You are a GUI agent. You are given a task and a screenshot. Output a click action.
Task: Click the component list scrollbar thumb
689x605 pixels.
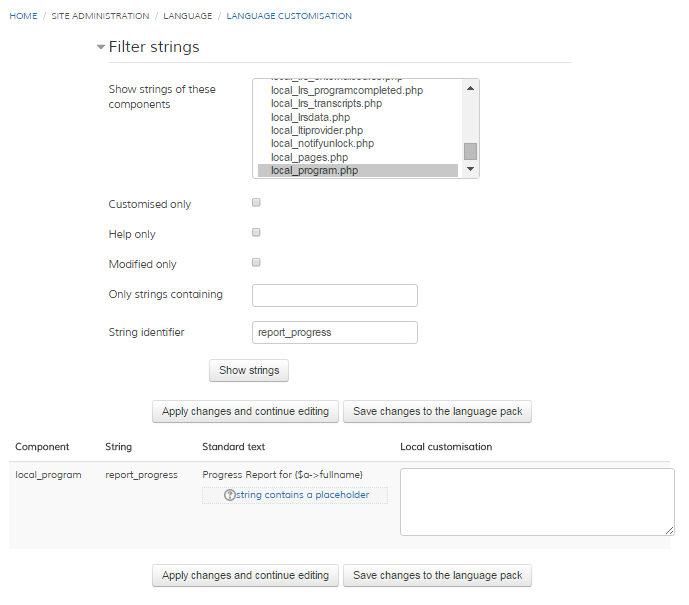click(x=470, y=151)
